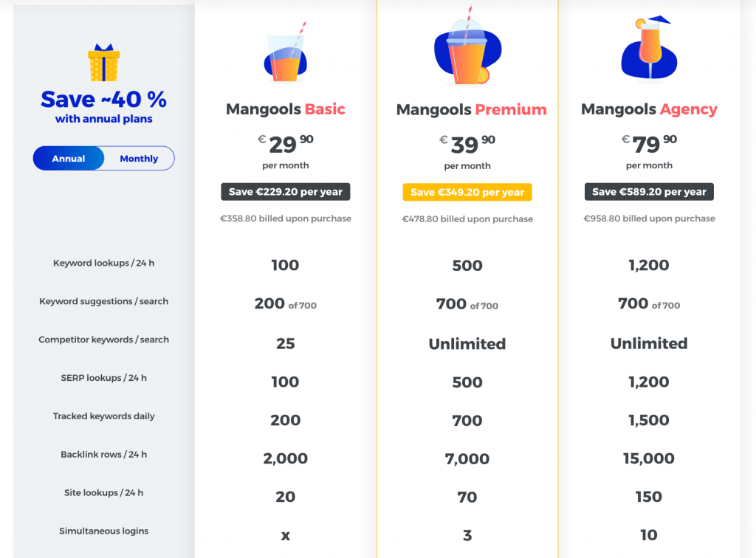Screen dimensions: 756x558
Task: Click the Save €229.20 per year badge
Action: click(x=286, y=192)
